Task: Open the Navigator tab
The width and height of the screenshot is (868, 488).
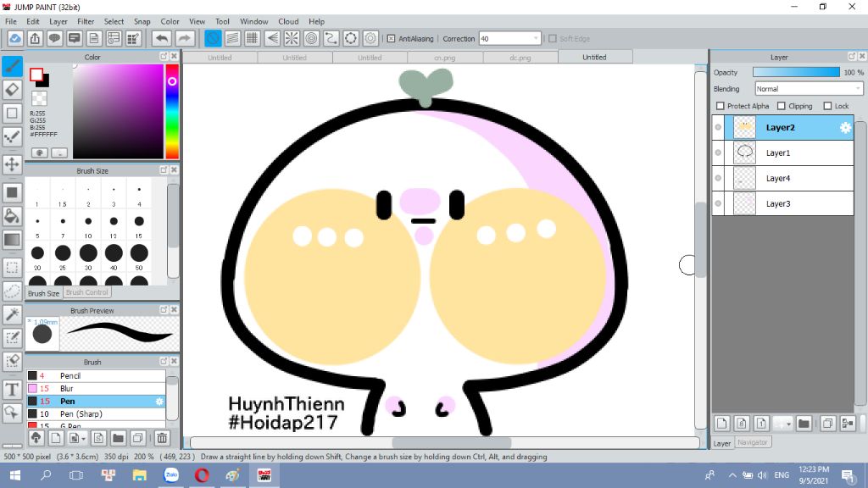Action: pos(753,442)
